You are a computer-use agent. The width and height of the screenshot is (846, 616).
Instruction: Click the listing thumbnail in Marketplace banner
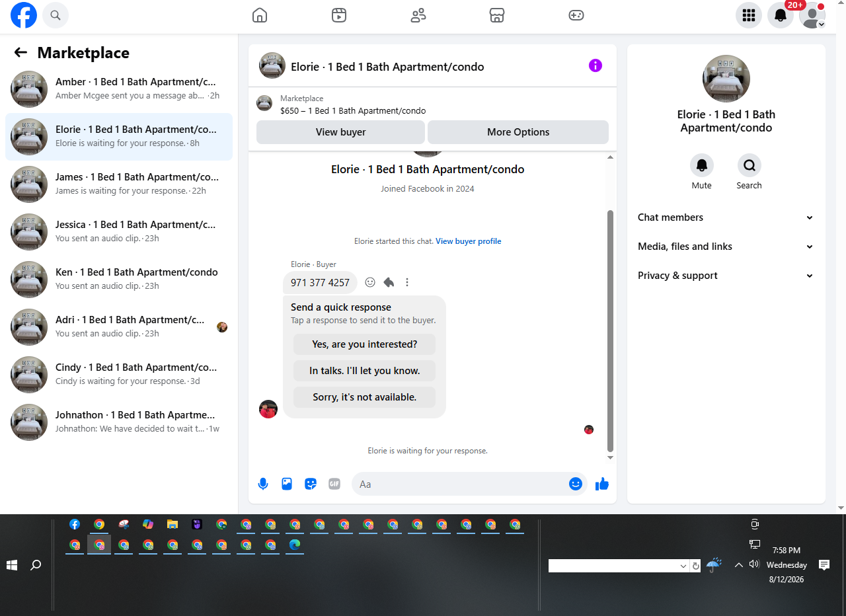[x=264, y=103]
